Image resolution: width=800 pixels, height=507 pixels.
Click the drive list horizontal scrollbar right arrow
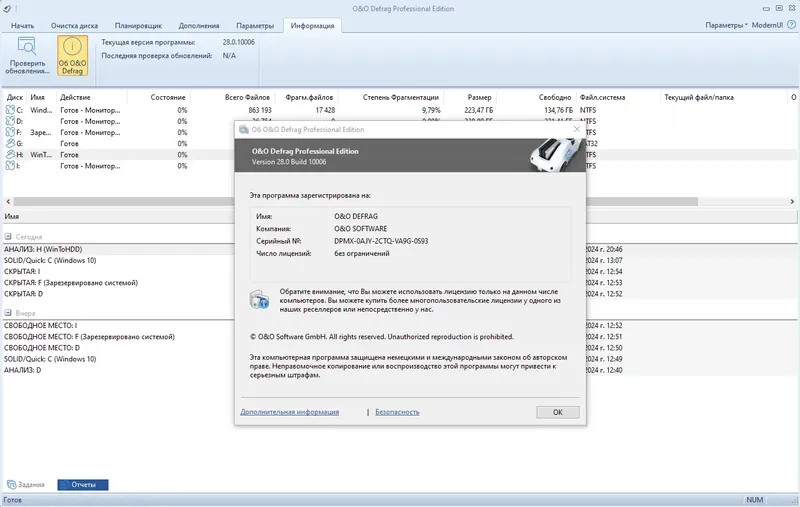pyautogui.click(x=792, y=201)
